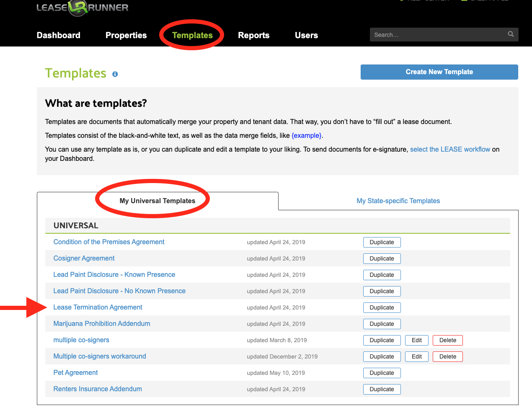Viewport: 532px width, 413px height.
Task: Duplicate the Cosigner Agreement template
Action: click(382, 258)
